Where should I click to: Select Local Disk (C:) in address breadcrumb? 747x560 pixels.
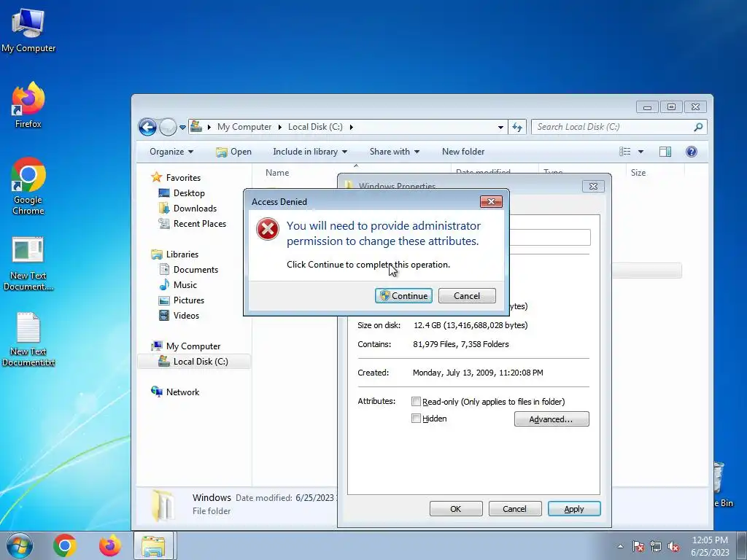tap(315, 127)
